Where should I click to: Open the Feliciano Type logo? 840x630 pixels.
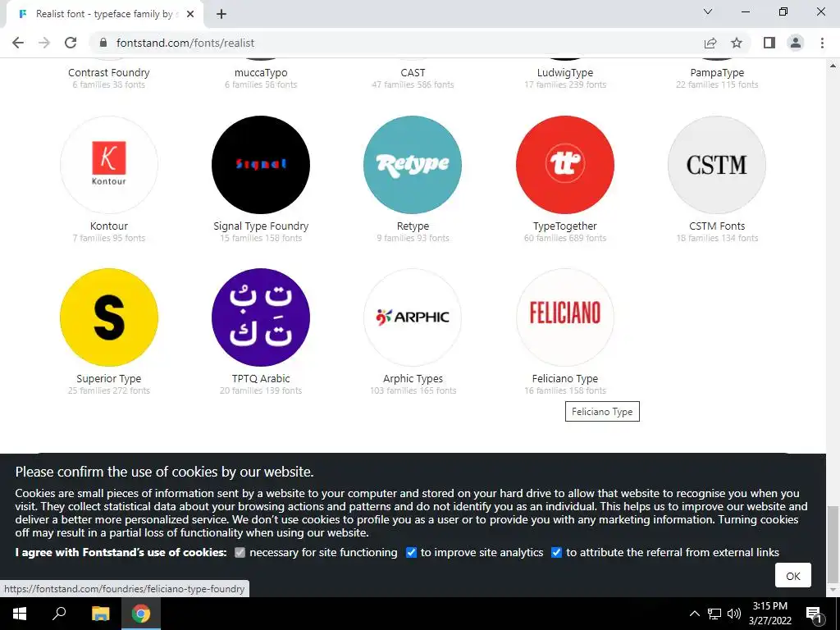coord(565,317)
